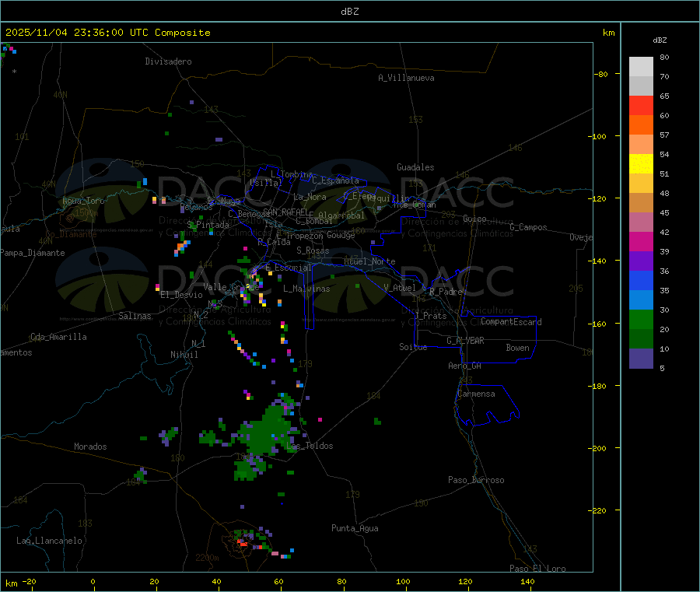Click the km unit label at bottom left
This screenshot has width=700, height=592.
click(12, 583)
